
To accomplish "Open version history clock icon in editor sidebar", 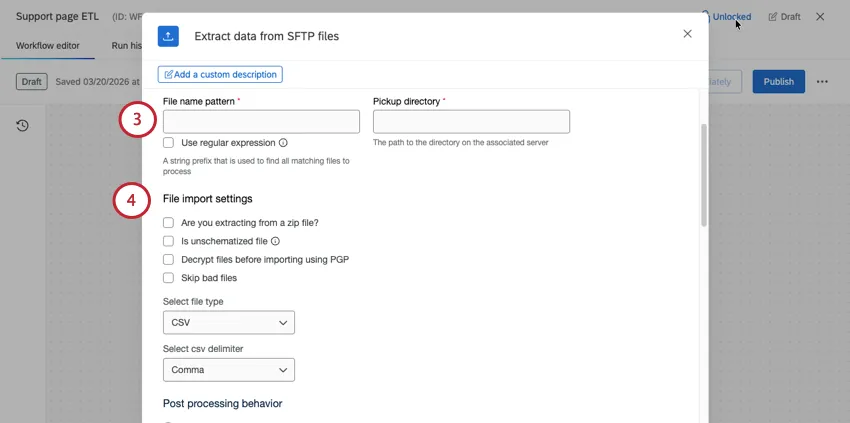I will click(22, 126).
